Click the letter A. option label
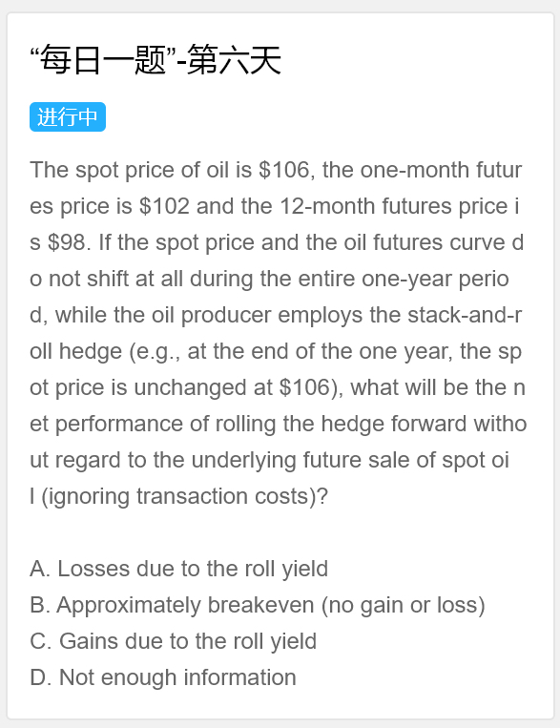This screenshot has height=728, width=560. [x=40, y=569]
